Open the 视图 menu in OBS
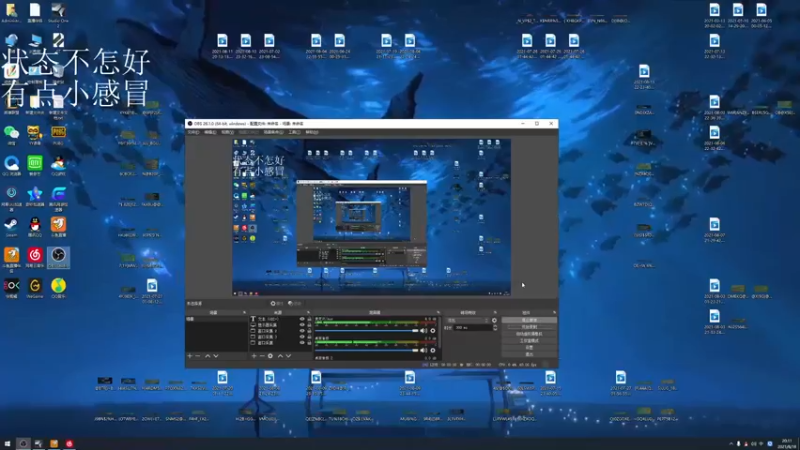Screen dimensions: 800x450 pyautogui.click(x=228, y=132)
